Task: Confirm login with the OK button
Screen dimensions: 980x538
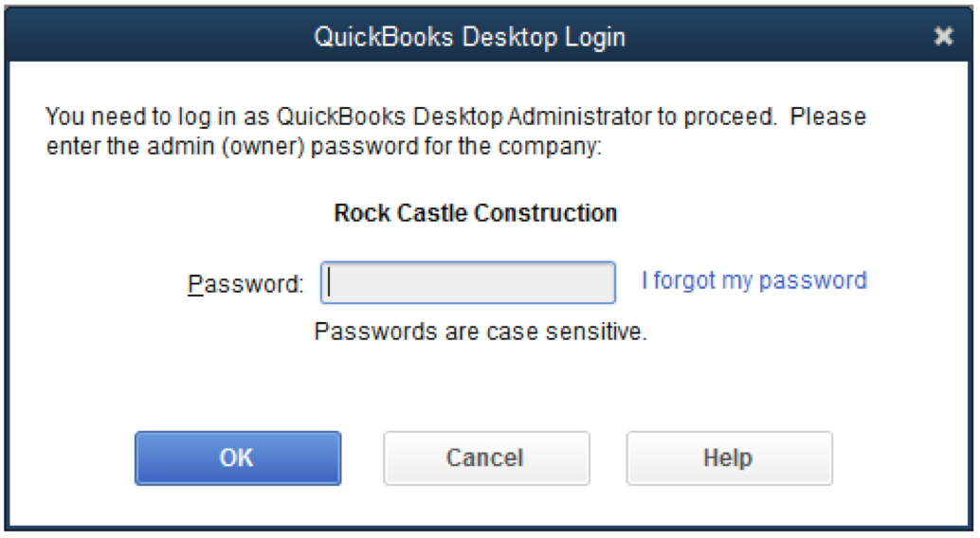Action: 238,458
